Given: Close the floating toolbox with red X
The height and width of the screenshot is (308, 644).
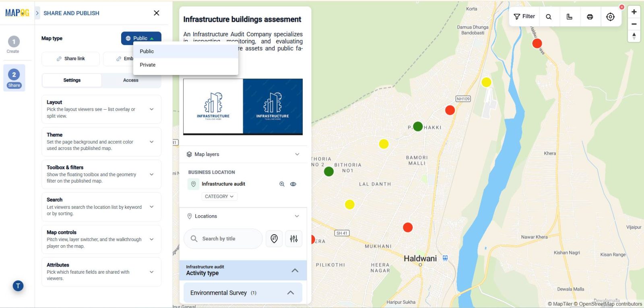Looking at the screenshot, I should pos(622,7).
